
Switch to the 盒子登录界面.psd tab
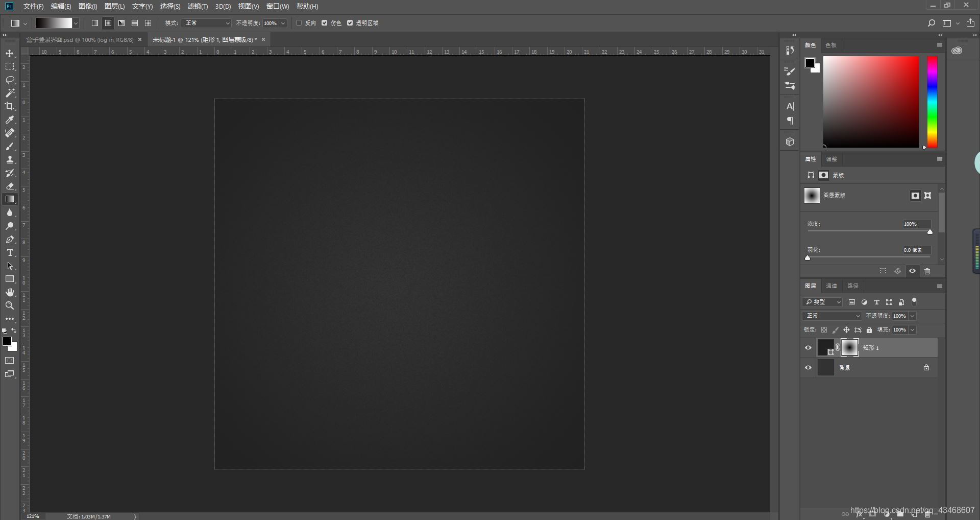click(x=80, y=40)
